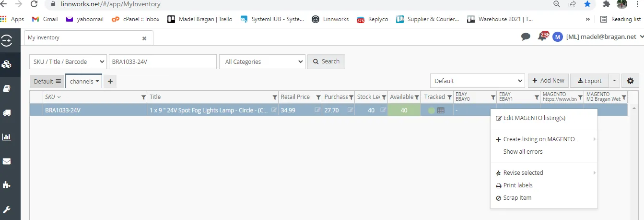Switch to the My inventory tab

click(89, 37)
